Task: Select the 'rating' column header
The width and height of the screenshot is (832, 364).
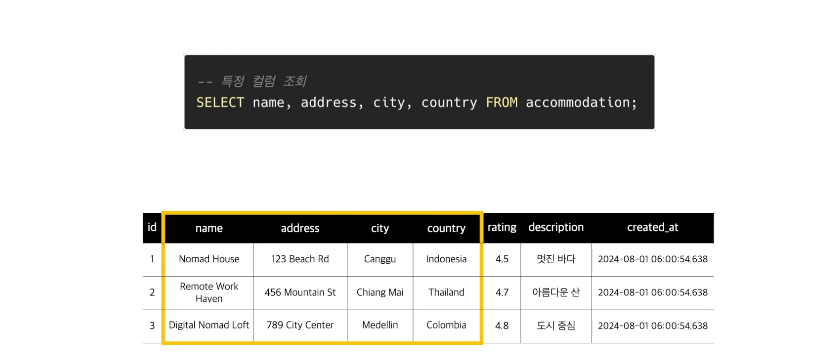Action: pos(502,228)
